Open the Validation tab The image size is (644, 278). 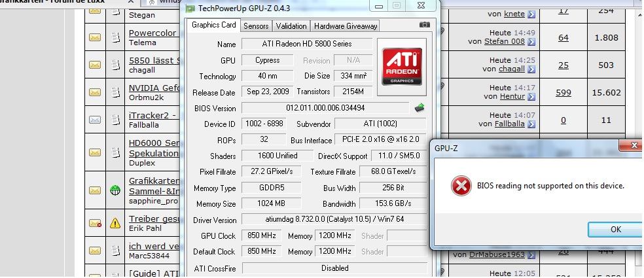pyautogui.click(x=291, y=26)
